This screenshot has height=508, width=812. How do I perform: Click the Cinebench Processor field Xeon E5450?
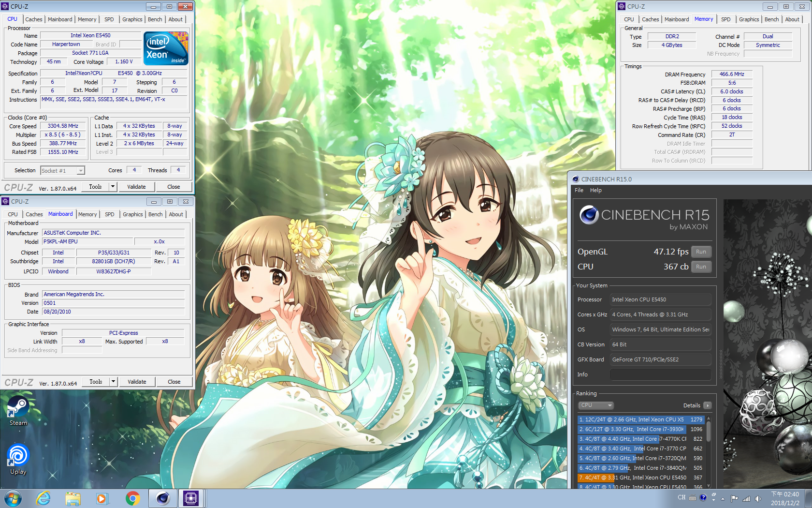[x=660, y=299]
